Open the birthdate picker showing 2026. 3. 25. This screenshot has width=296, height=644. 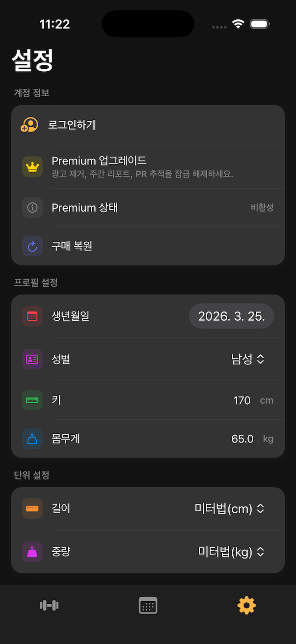231,316
